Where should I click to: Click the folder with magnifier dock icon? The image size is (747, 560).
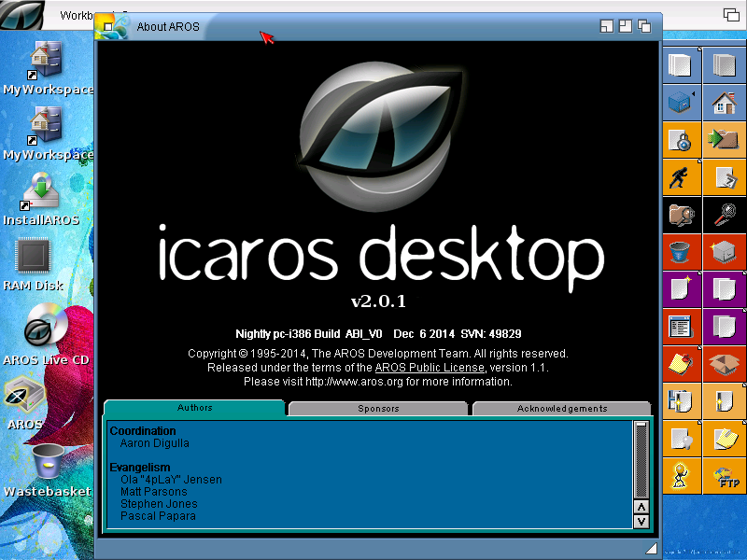point(682,215)
